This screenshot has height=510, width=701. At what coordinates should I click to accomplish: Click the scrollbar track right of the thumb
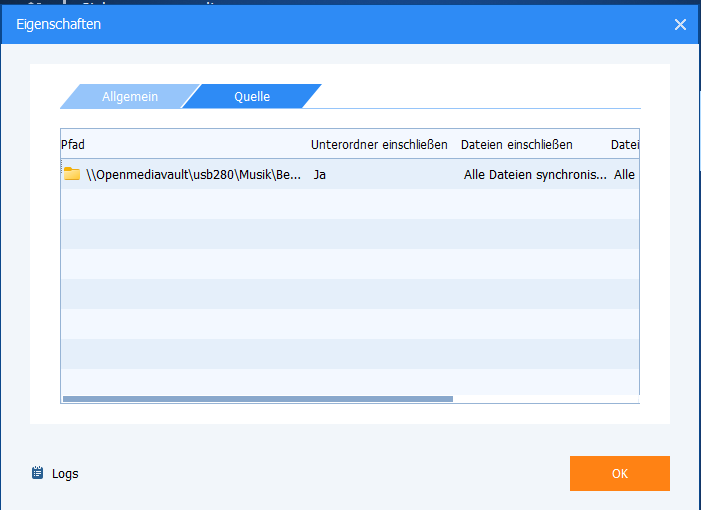point(545,398)
